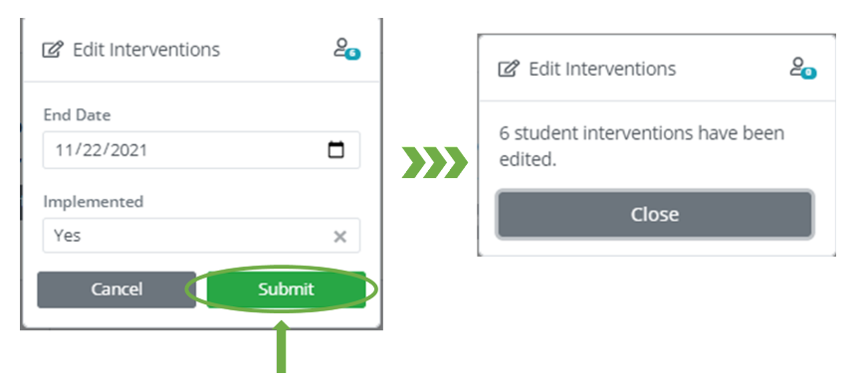This screenshot has width=868, height=380.
Task: Click the green upward arrow below Submit
Action: 282,347
